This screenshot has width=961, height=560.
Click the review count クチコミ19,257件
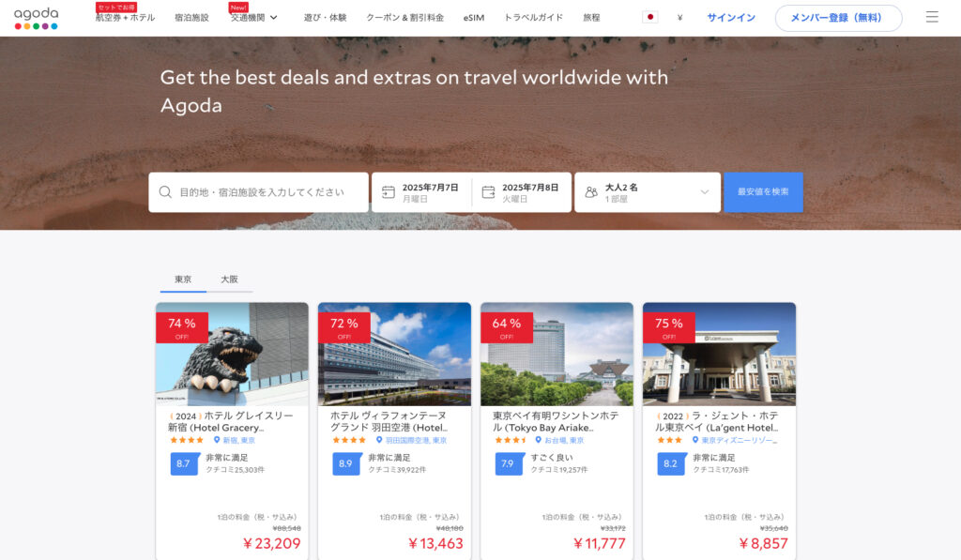click(x=559, y=470)
